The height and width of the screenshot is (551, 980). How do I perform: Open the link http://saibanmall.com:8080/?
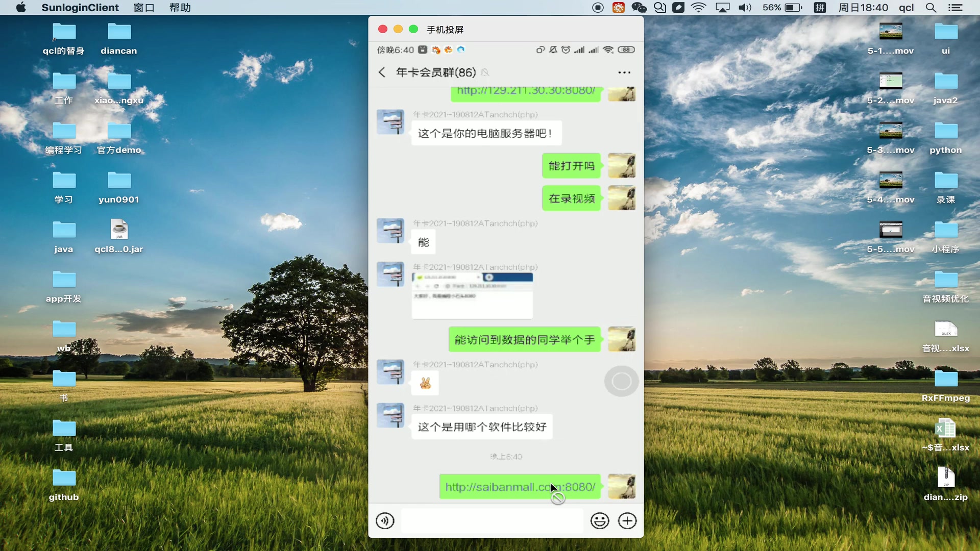pos(520,486)
